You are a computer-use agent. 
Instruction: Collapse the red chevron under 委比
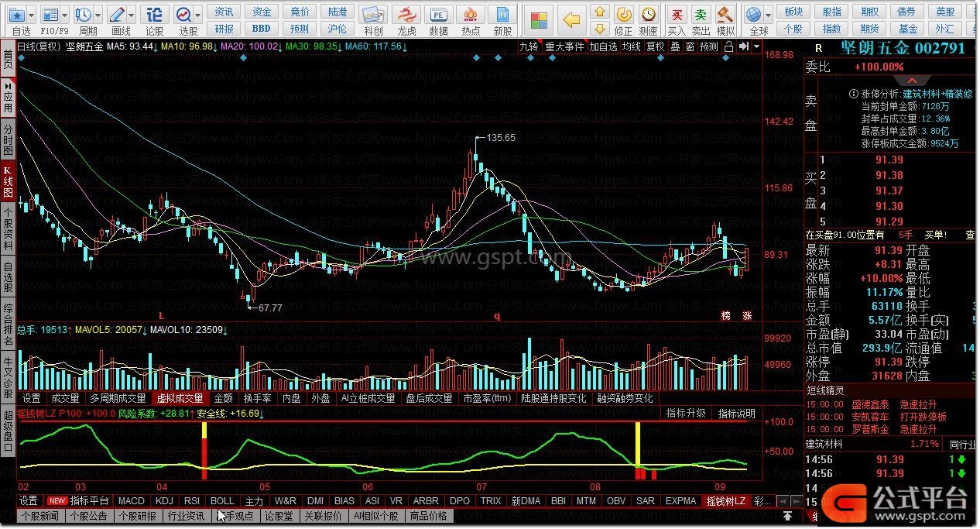click(x=912, y=81)
